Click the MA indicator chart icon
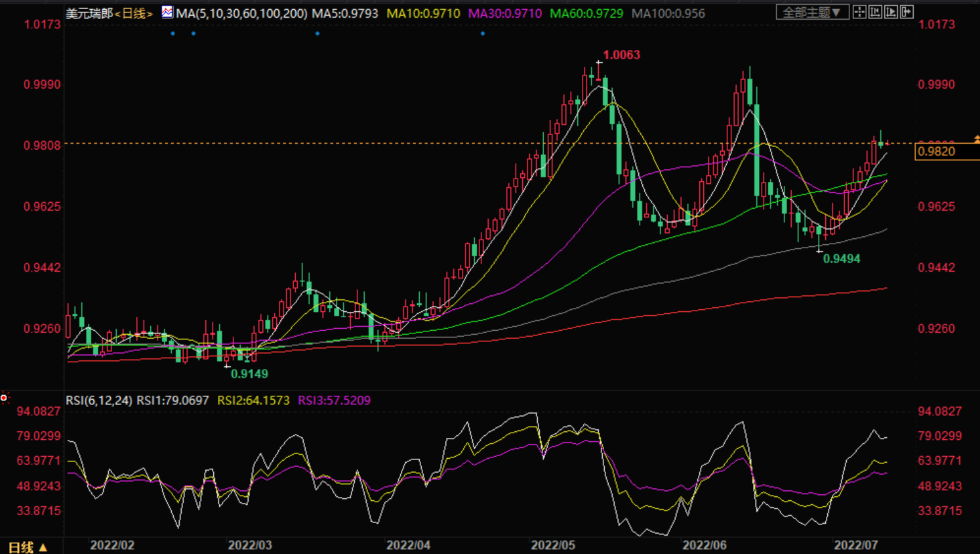Viewport: 980px width, 554px height. coord(167,12)
